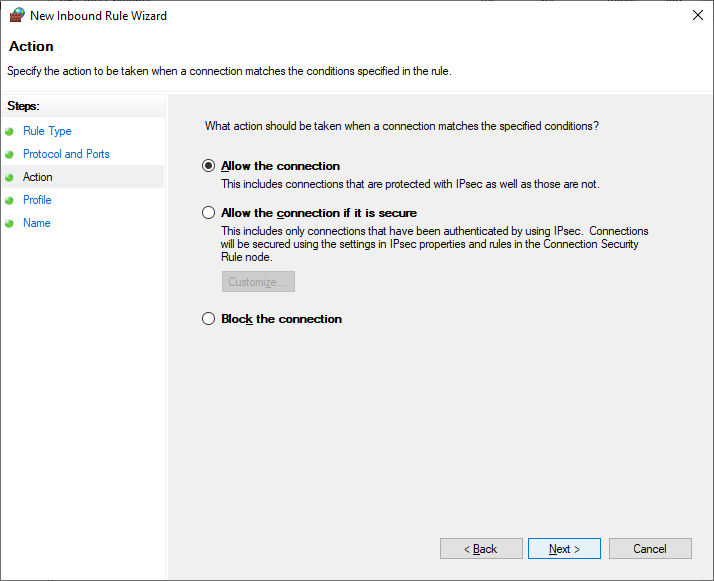This screenshot has height=581, width=714.
Task: Click green bullet next to Action step
Action: [x=9, y=177]
